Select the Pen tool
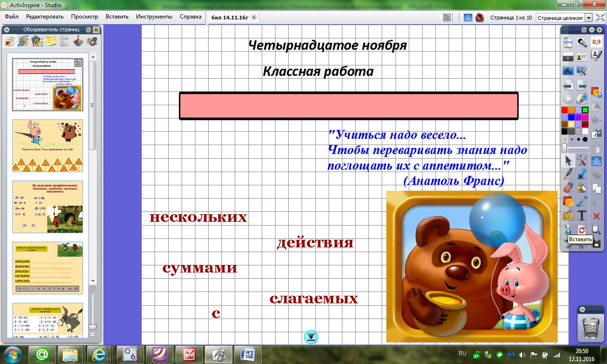The height and width of the screenshot is (364, 607). [568, 174]
